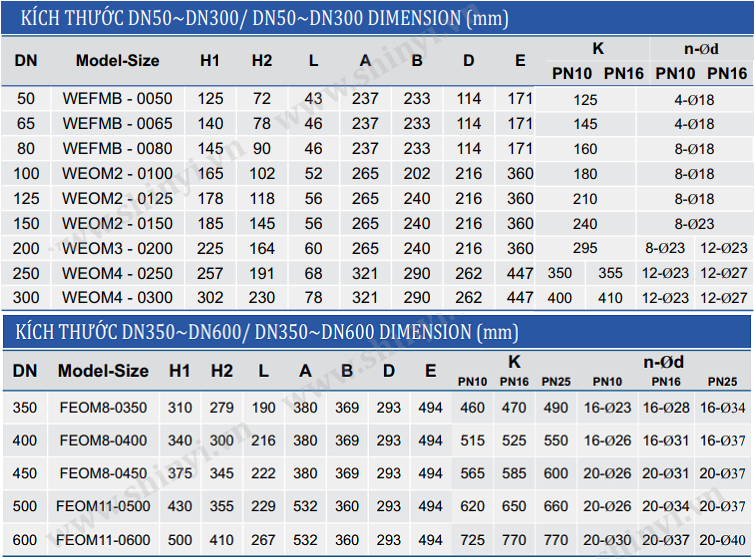
Task: Click the K value 295 for DN200
Action: [x=585, y=248]
